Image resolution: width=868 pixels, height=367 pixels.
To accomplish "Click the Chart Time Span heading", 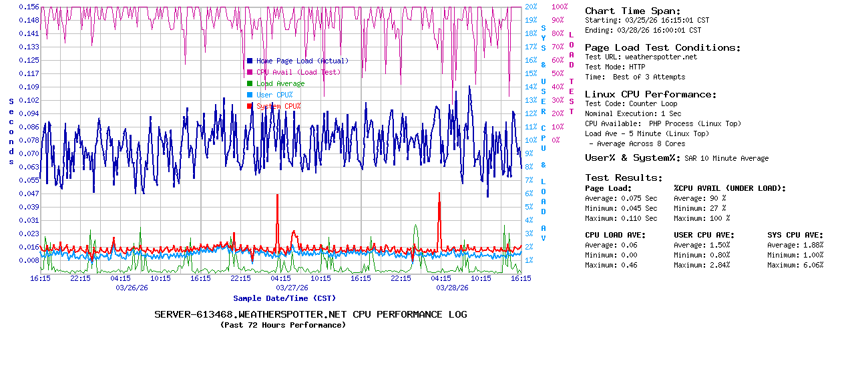I will (x=632, y=11).
